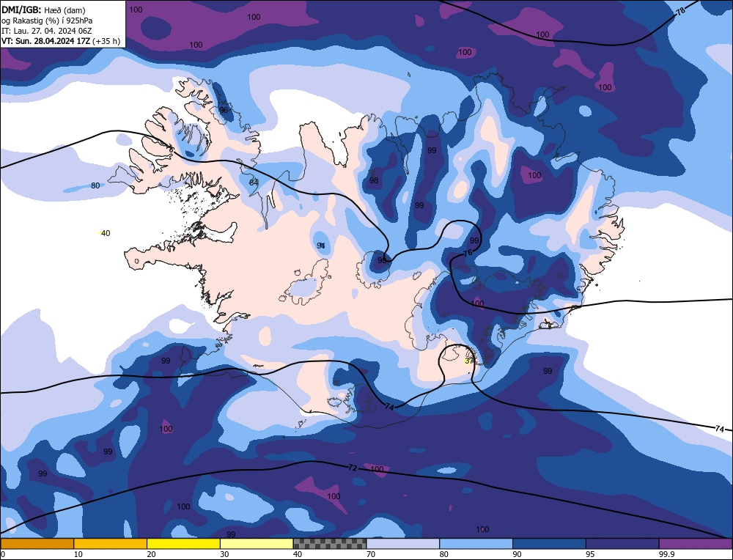
Task: Click the '90' legend scale label
Action: click(517, 554)
